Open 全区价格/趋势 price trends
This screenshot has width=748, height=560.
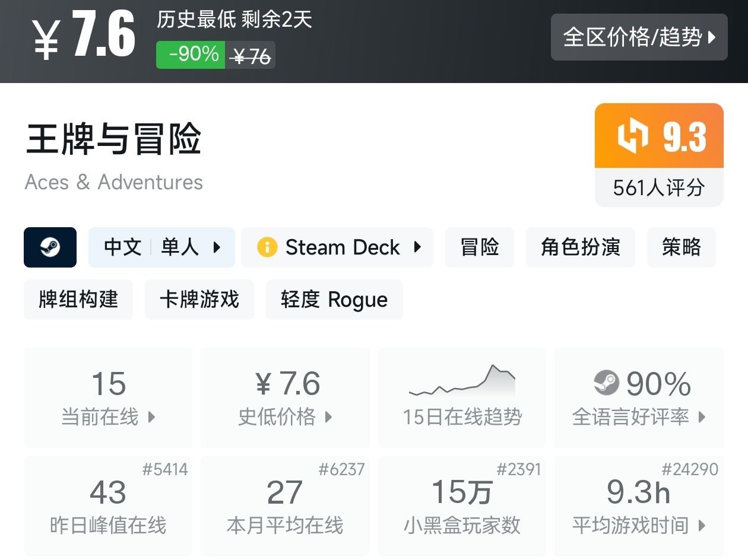[x=639, y=37]
